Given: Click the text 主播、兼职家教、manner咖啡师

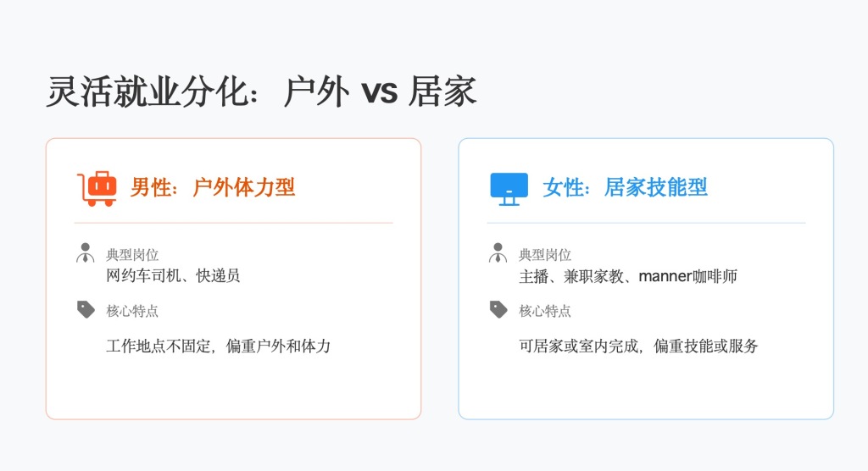Looking at the screenshot, I should click(x=628, y=275).
